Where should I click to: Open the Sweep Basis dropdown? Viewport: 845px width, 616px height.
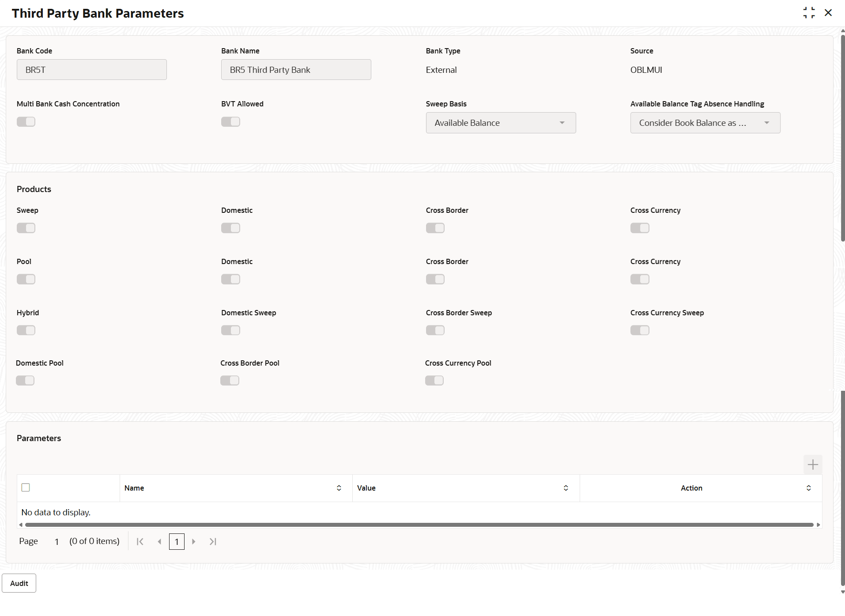(x=501, y=123)
